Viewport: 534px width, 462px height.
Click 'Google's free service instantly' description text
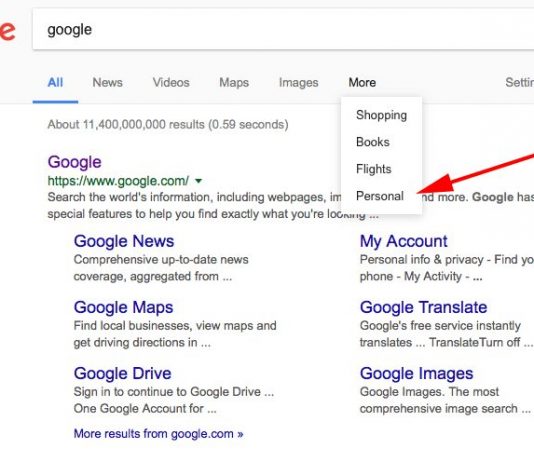coord(440,326)
